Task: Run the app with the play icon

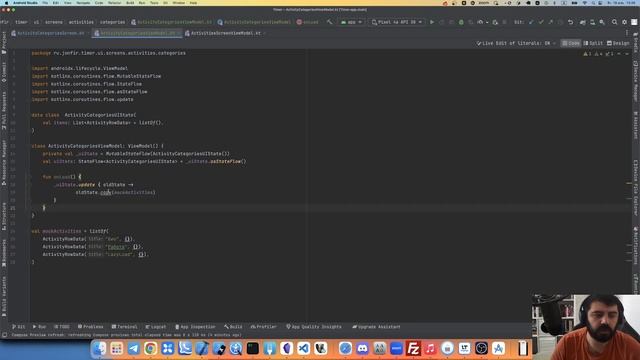Action: 431,22
